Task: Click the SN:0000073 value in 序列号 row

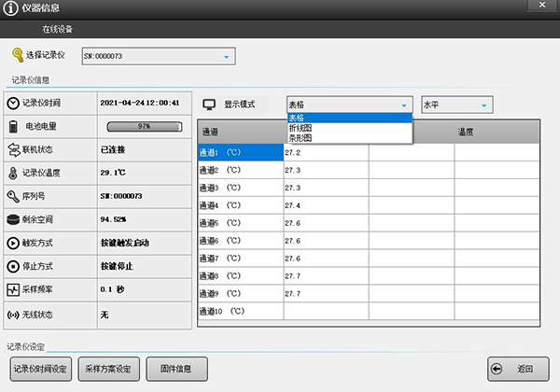Action: [121, 196]
